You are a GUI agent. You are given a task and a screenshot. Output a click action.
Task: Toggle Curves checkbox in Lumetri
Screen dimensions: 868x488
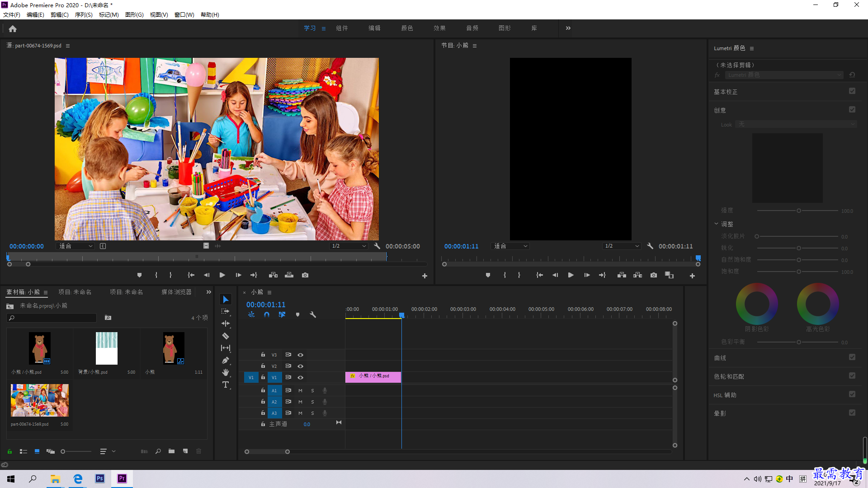tap(852, 357)
